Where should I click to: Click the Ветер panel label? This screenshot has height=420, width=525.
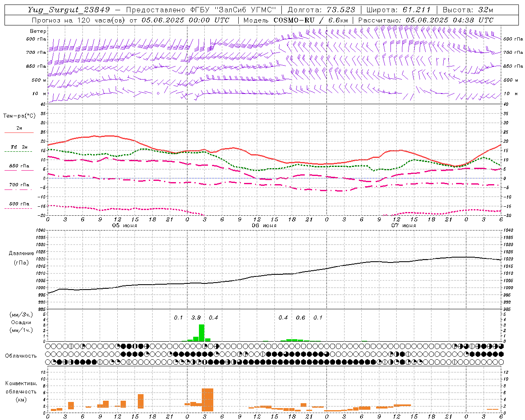[38, 31]
